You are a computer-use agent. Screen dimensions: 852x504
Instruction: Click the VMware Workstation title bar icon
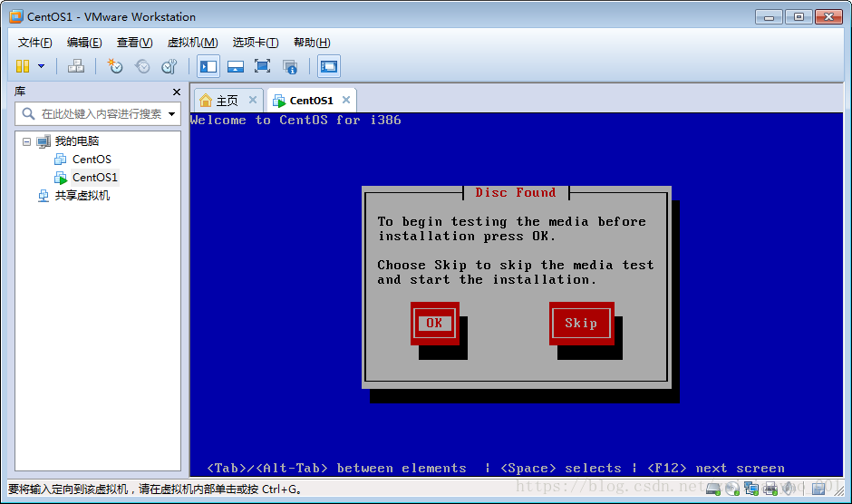tap(16, 16)
